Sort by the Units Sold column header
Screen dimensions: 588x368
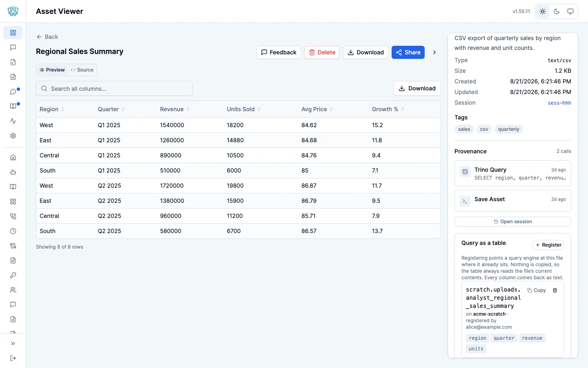click(x=244, y=109)
